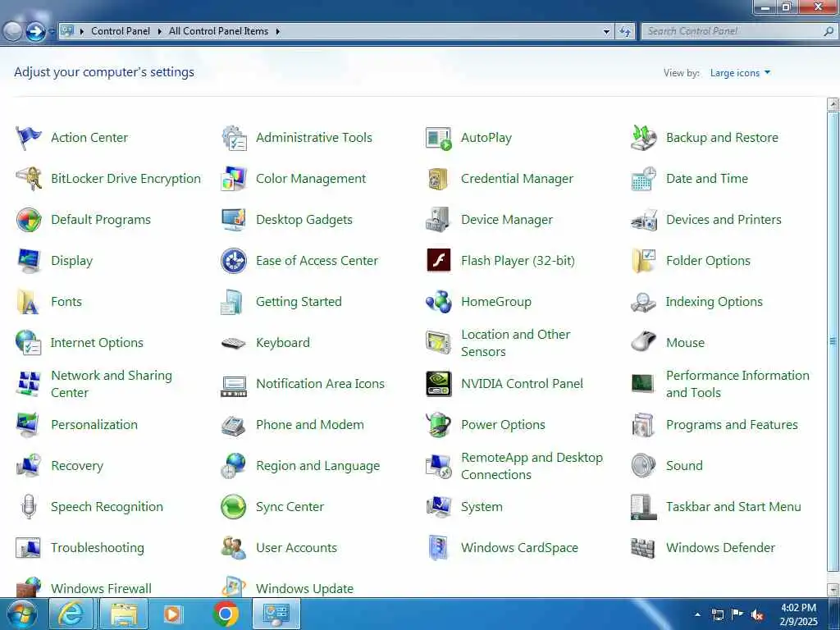
Task: Launch Internet Explorer from the taskbar
Action: click(71, 614)
